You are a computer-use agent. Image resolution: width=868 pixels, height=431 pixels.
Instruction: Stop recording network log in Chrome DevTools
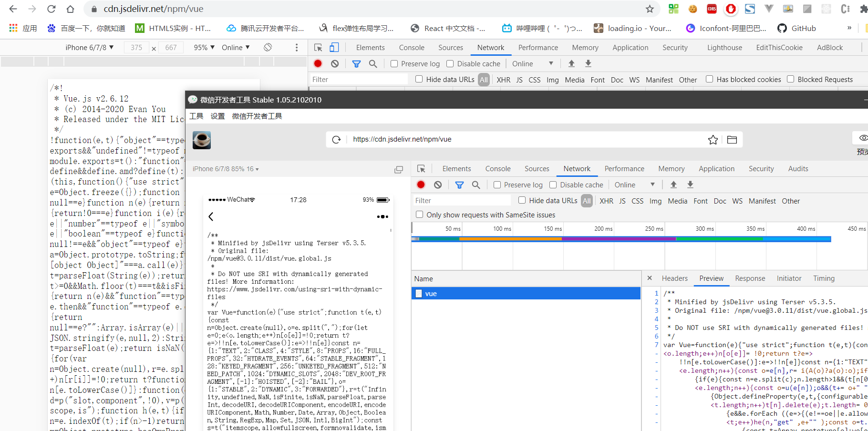click(318, 63)
